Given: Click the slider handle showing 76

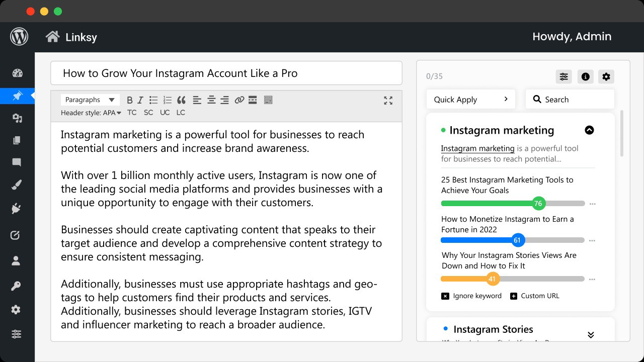Looking at the screenshot, I should point(538,204).
